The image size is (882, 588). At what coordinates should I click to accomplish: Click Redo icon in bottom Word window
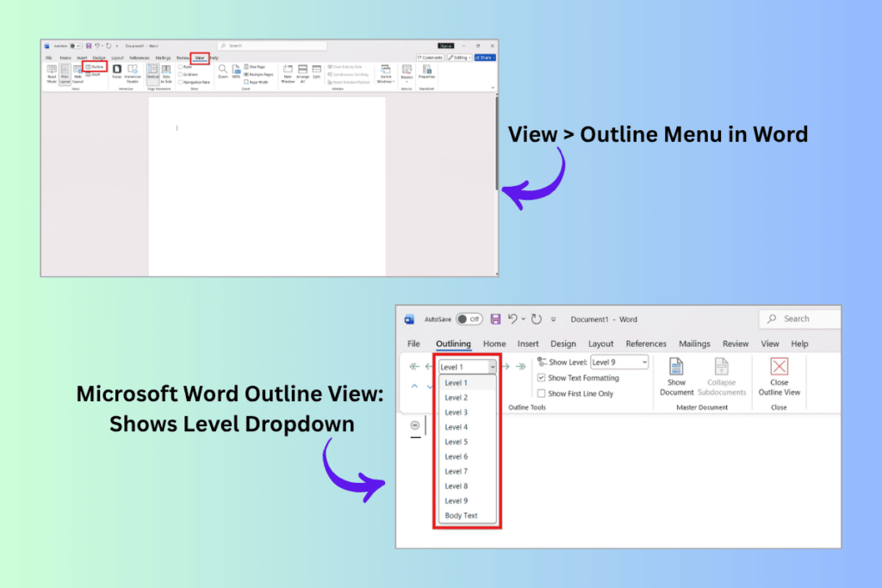click(536, 319)
